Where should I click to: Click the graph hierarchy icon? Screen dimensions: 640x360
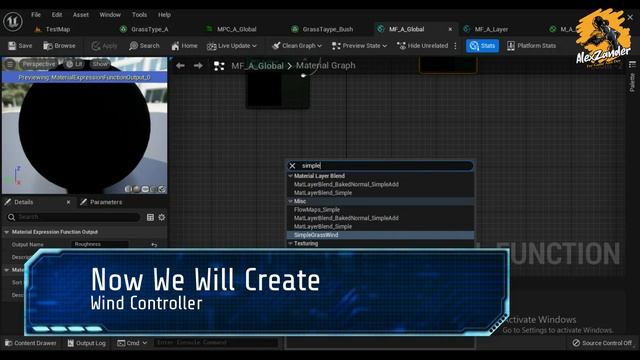tap(219, 66)
